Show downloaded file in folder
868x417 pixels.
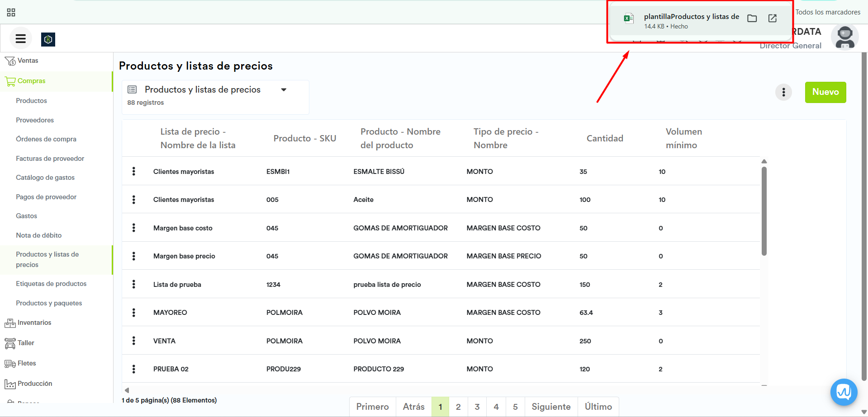[x=752, y=19]
